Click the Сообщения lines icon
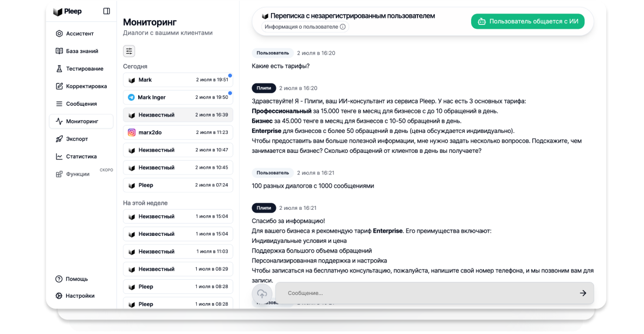644x334 pixels. pyautogui.click(x=59, y=104)
